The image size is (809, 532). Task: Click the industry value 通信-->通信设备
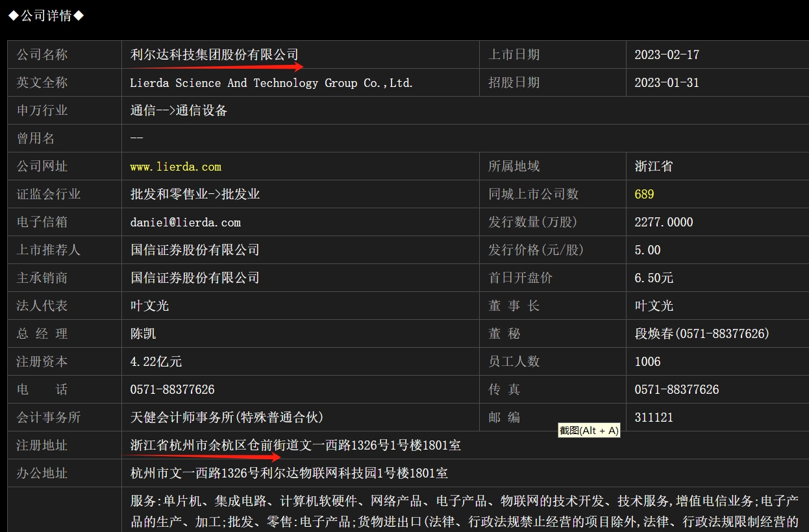click(179, 111)
